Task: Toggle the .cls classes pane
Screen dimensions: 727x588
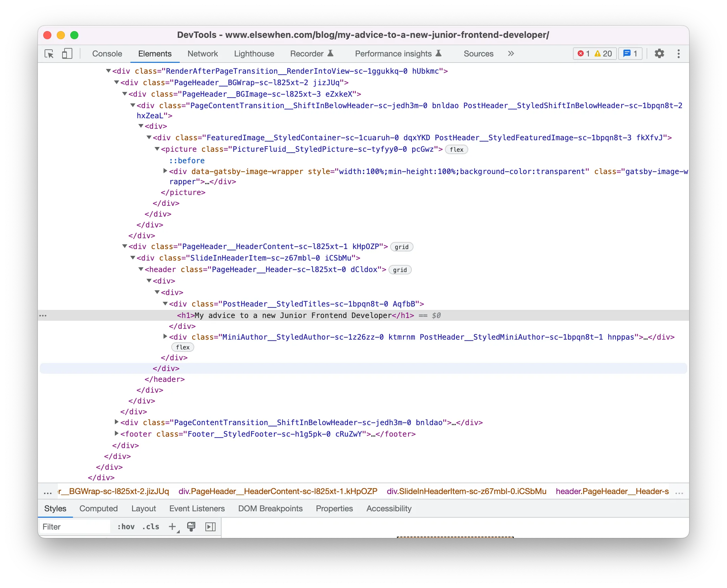Action: (151, 526)
